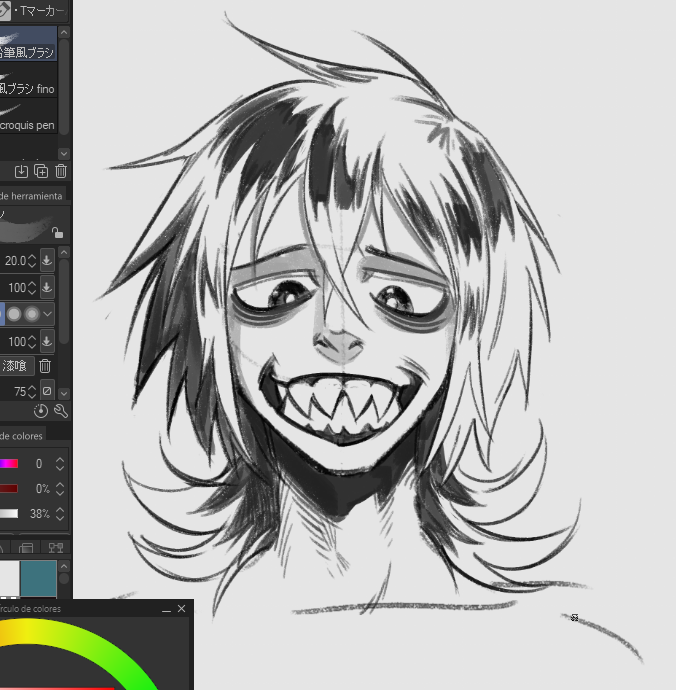Expand the anti-aliasing options chevron
676x690 pixels.
(47, 314)
